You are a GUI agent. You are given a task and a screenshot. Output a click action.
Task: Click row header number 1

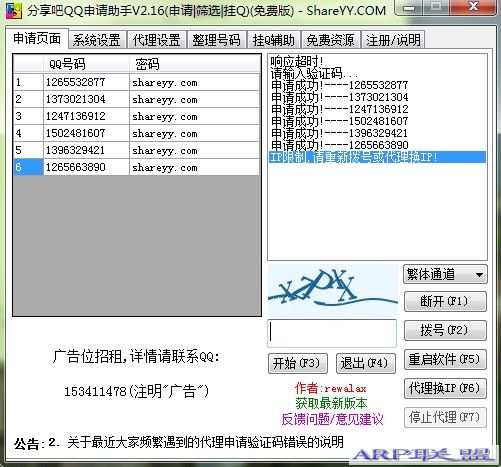pyautogui.click(x=28, y=82)
